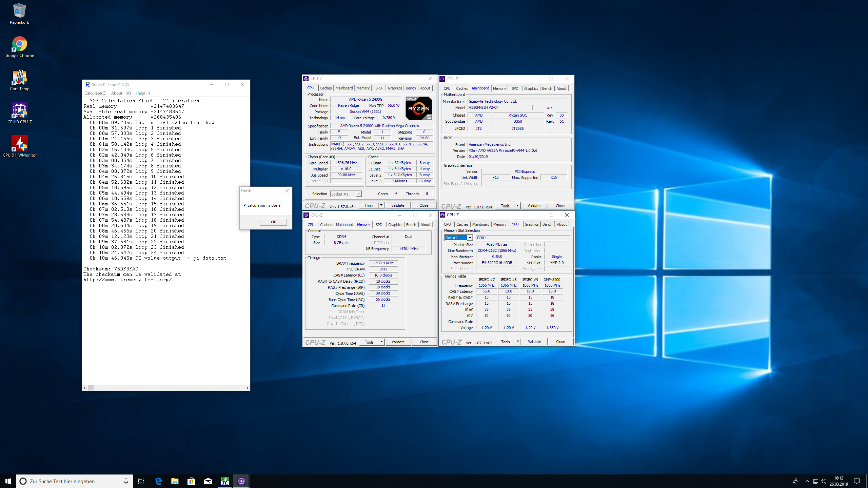The width and height of the screenshot is (868, 488).
Task: Open the About...(A) menu in Super PI
Action: click(x=121, y=93)
